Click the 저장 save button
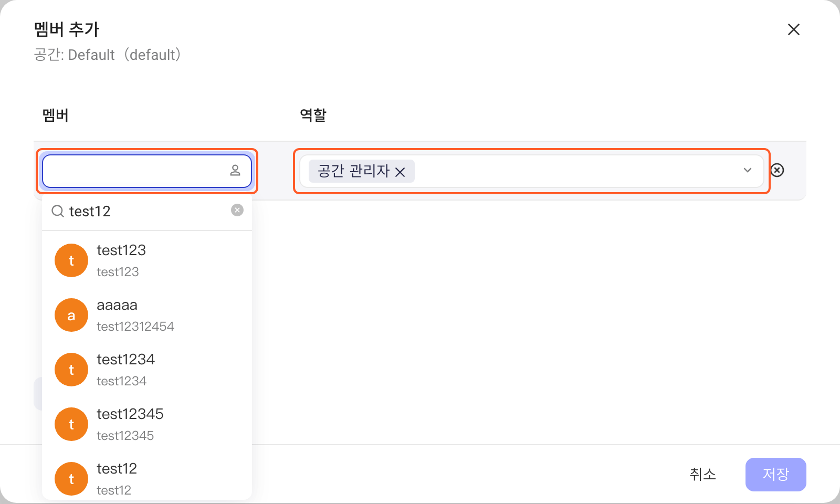The image size is (840, 504). pos(776,475)
